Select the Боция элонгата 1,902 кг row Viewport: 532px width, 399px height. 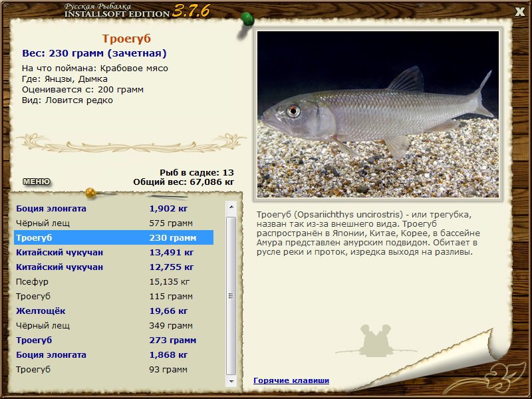114,208
